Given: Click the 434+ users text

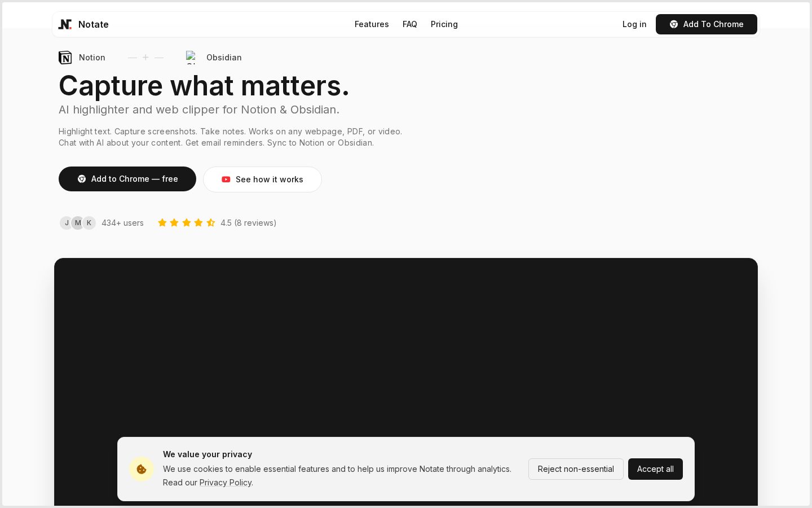Looking at the screenshot, I should click(x=122, y=223).
